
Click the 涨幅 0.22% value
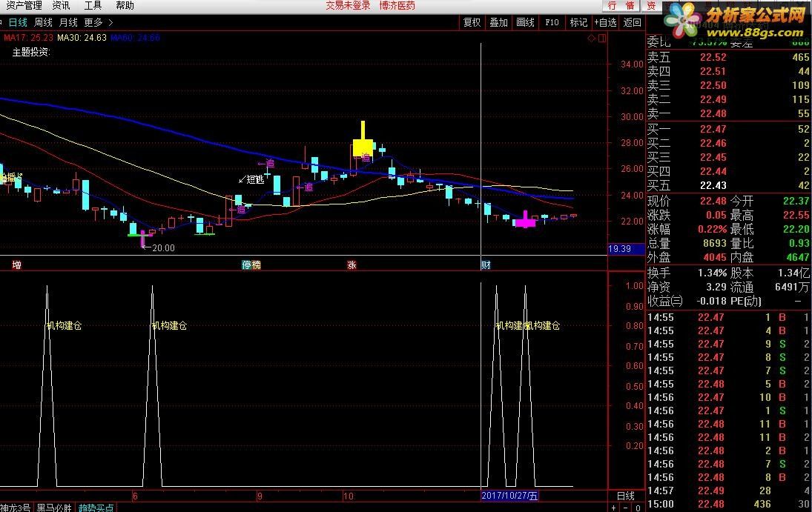712,229
